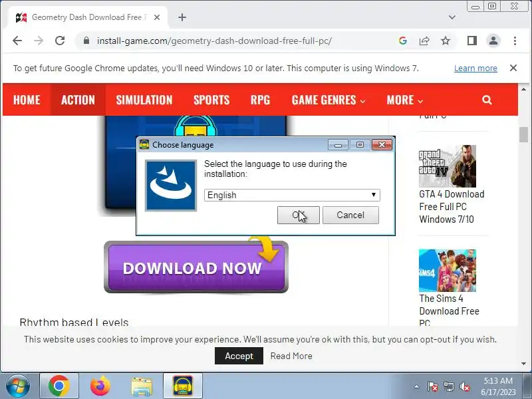Bookmark this page with the star

coord(446,41)
